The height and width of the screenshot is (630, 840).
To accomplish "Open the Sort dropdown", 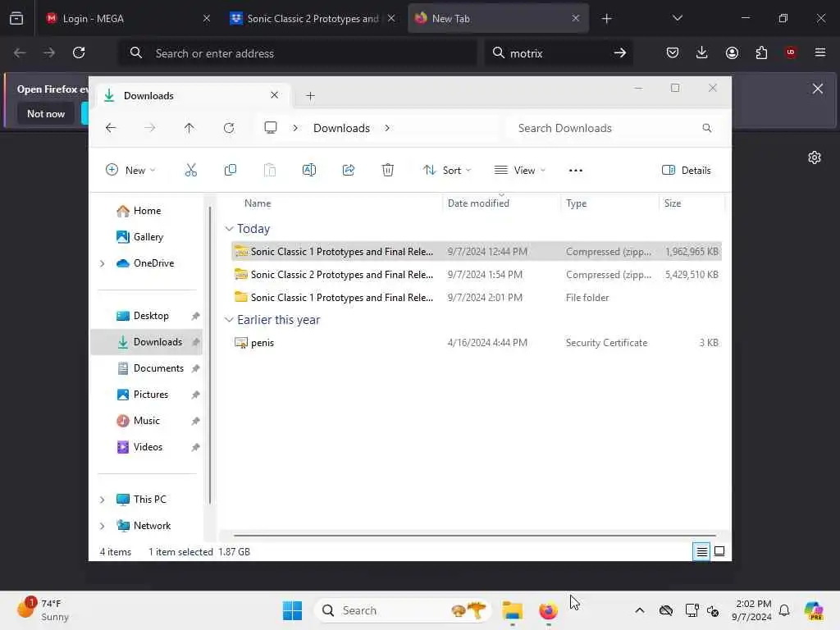I will pos(447,171).
